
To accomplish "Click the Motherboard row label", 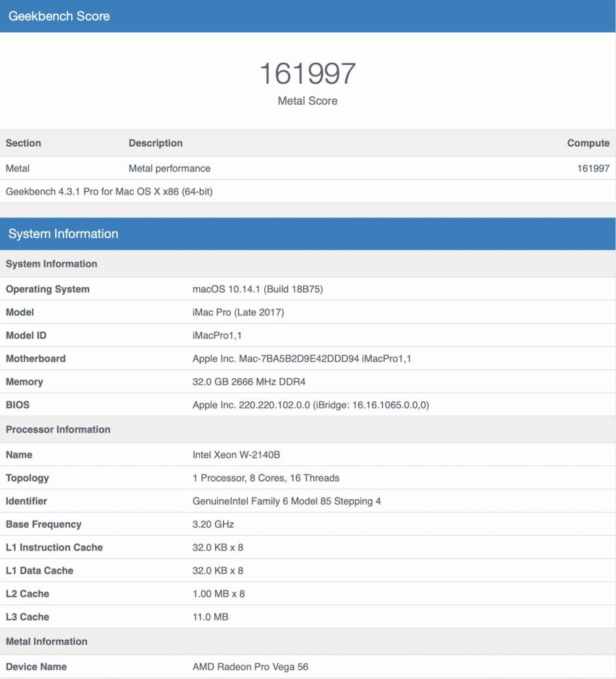I will tap(35, 359).
